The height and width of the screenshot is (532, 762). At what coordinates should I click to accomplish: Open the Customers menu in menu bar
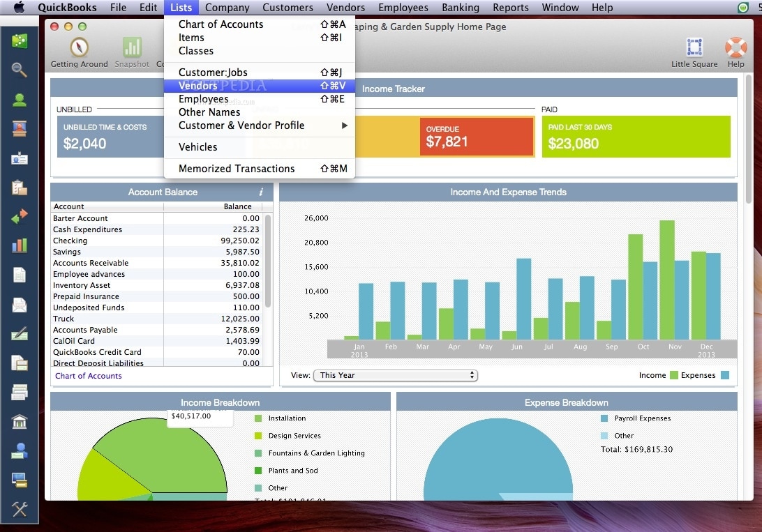287,7
